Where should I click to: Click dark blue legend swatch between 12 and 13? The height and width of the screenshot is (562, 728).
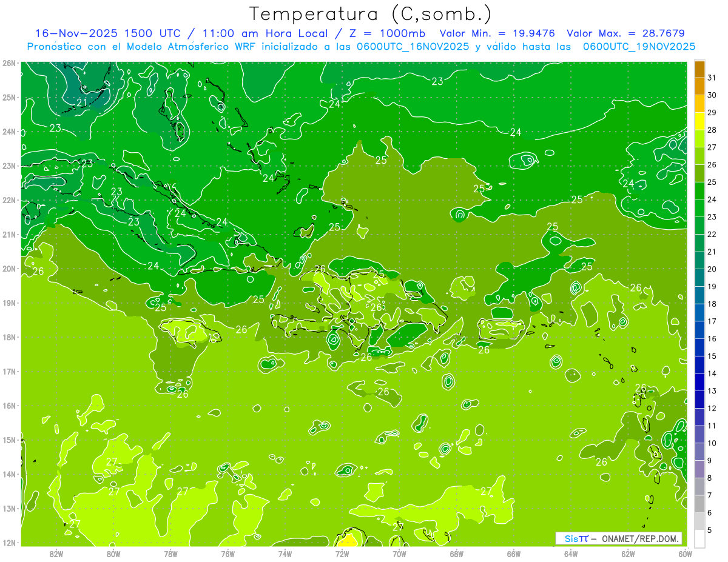(x=699, y=400)
